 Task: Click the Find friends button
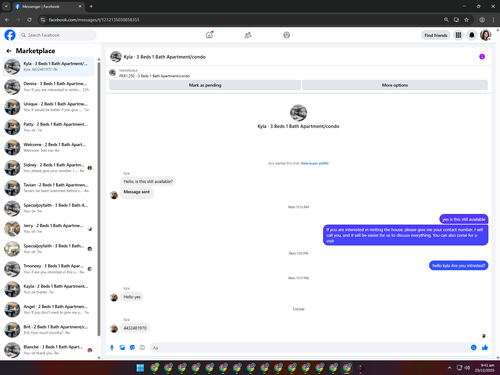(436, 35)
